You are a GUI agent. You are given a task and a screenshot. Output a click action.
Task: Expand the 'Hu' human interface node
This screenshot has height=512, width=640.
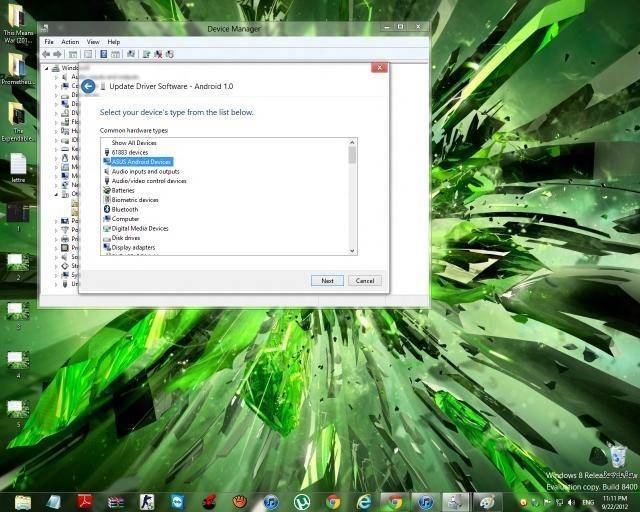[x=56, y=131]
